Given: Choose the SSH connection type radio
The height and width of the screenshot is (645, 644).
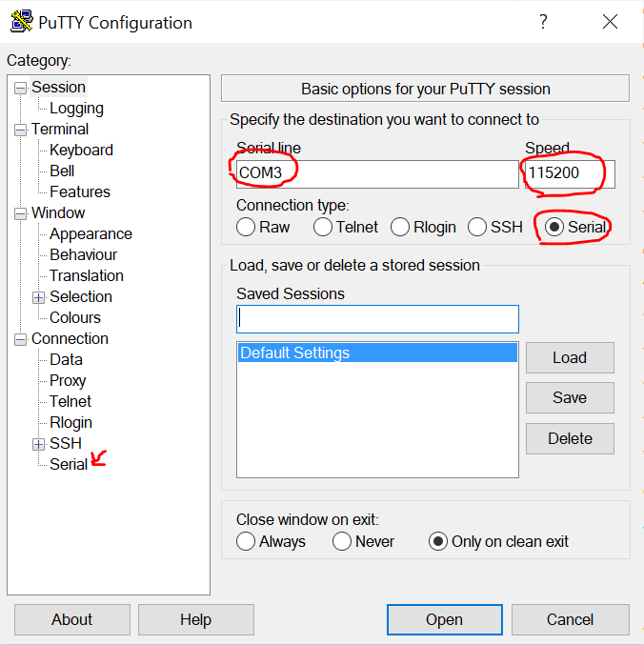Looking at the screenshot, I should point(477,227).
